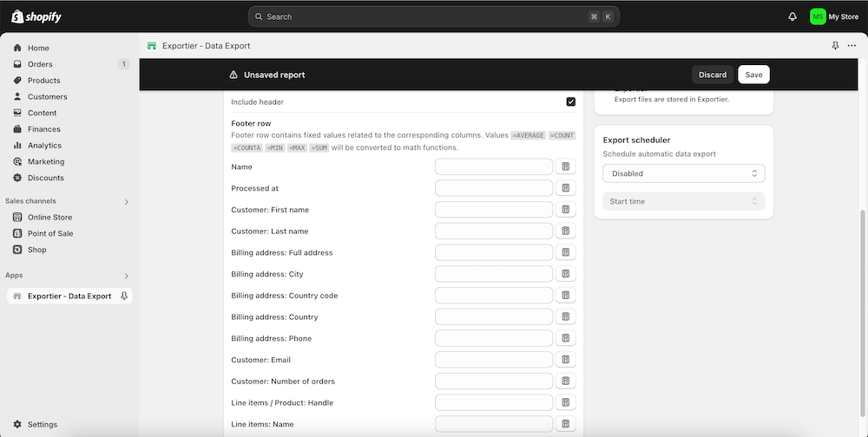Click calculator icon next to Billing address: City
The width and height of the screenshot is (868, 437).
click(566, 274)
